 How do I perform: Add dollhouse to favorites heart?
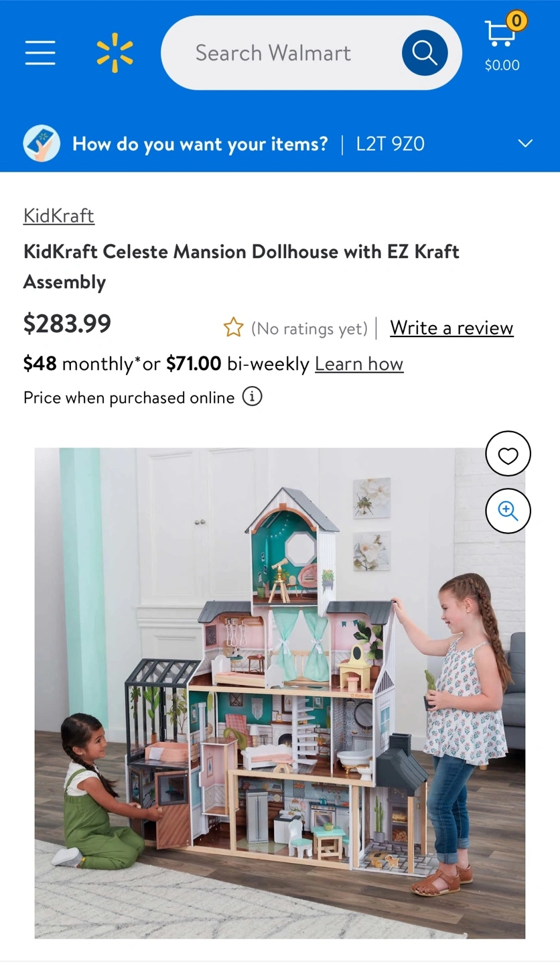pyautogui.click(x=508, y=454)
